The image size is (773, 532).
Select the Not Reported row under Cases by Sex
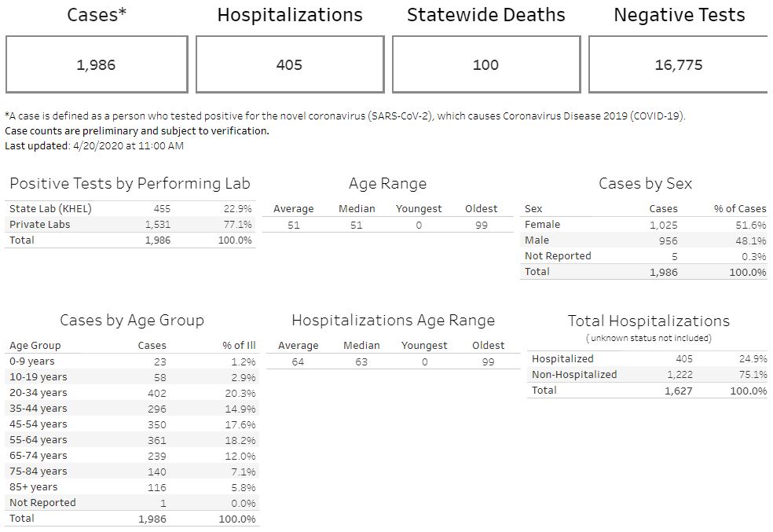(x=644, y=256)
